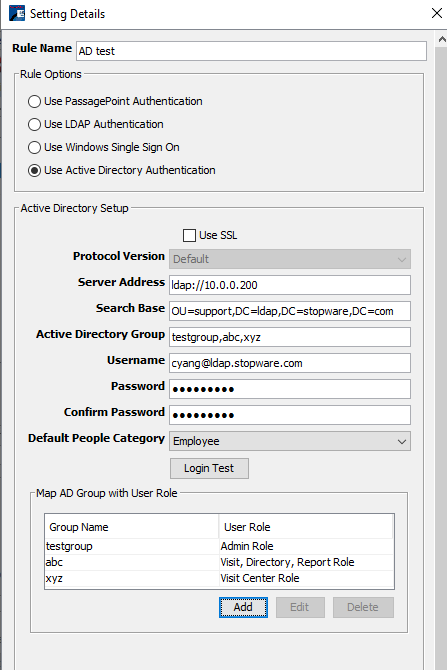This screenshot has height=670, width=447.
Task: Click the Rule Name text field
Action: 251,51
